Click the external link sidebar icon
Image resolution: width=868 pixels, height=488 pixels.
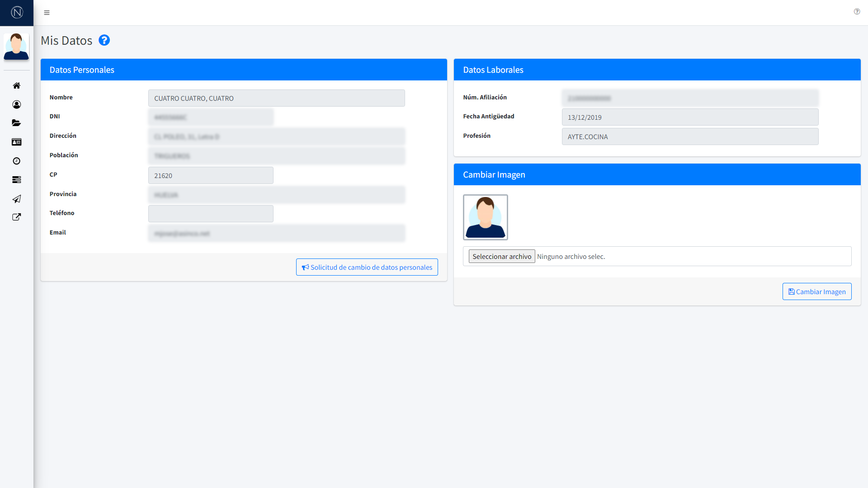(17, 217)
